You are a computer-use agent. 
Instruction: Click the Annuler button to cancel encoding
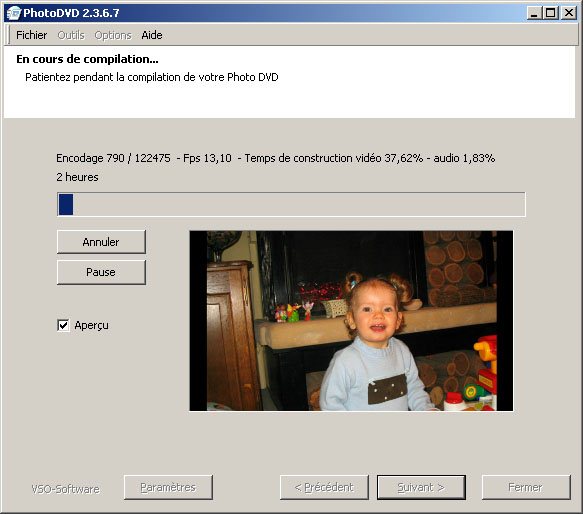click(101, 242)
